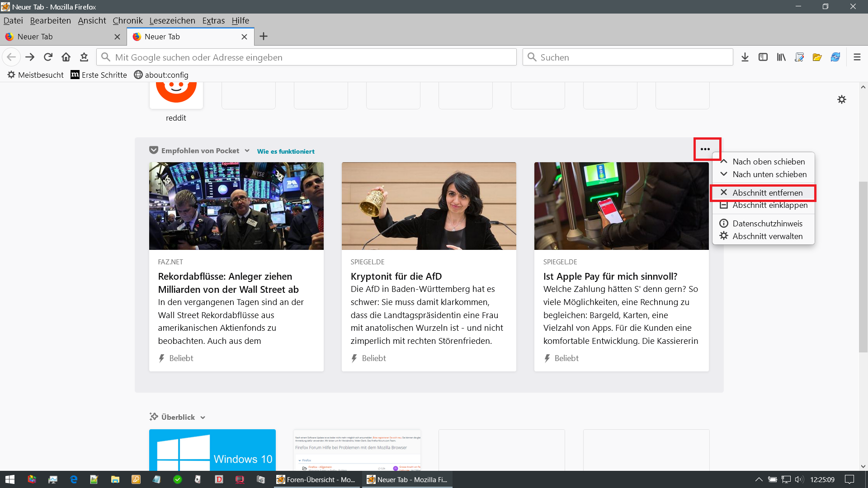Click the Google address bar field
The image size is (868, 488).
click(307, 57)
